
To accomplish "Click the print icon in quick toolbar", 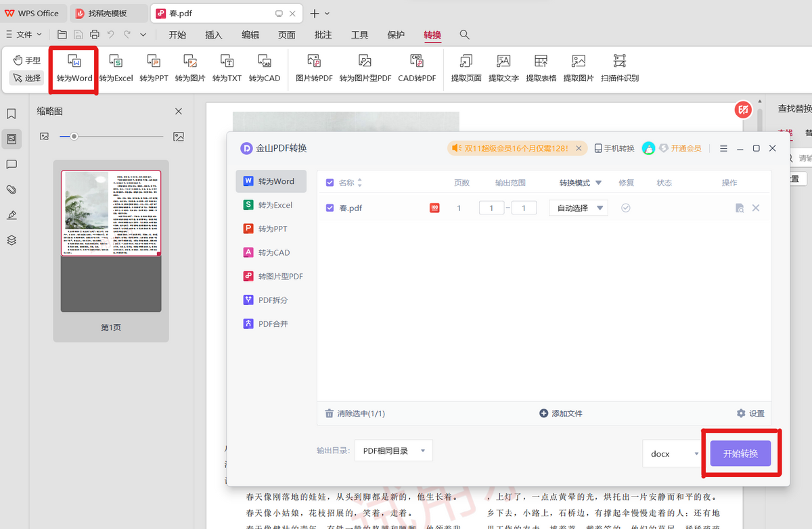I will [95, 34].
